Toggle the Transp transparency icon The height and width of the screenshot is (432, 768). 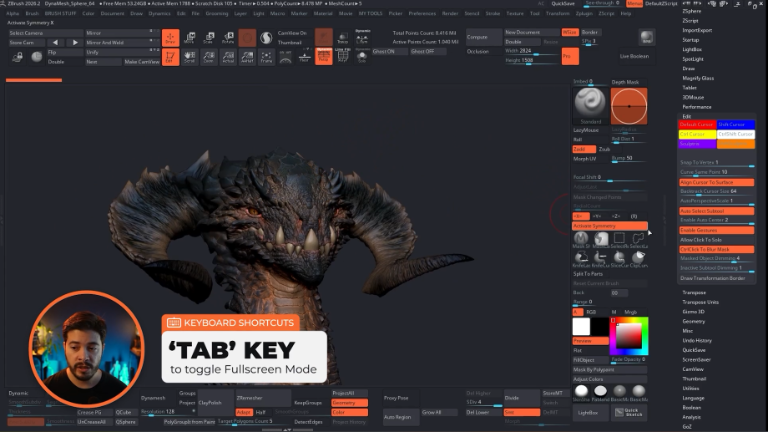point(343,38)
